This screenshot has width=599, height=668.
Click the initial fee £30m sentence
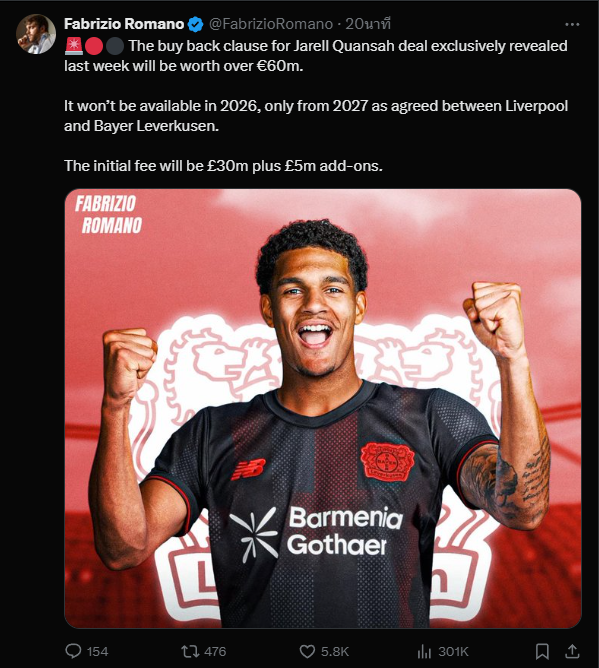point(223,166)
